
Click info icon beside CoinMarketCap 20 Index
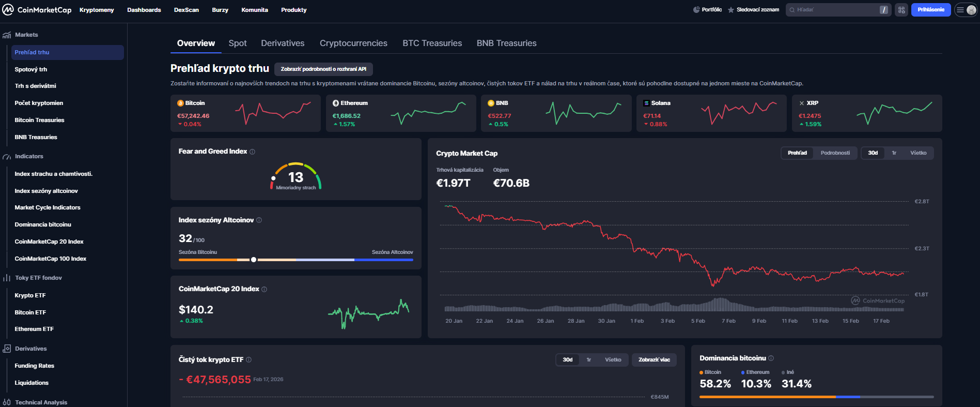[x=264, y=289]
